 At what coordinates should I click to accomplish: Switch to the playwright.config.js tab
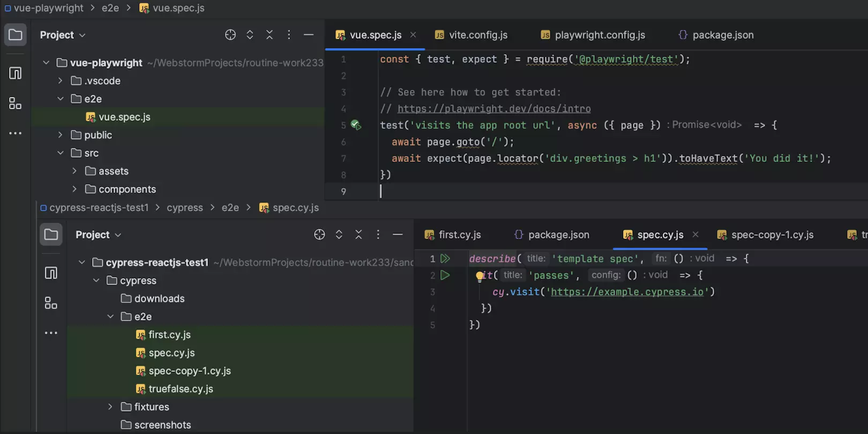tap(600, 35)
